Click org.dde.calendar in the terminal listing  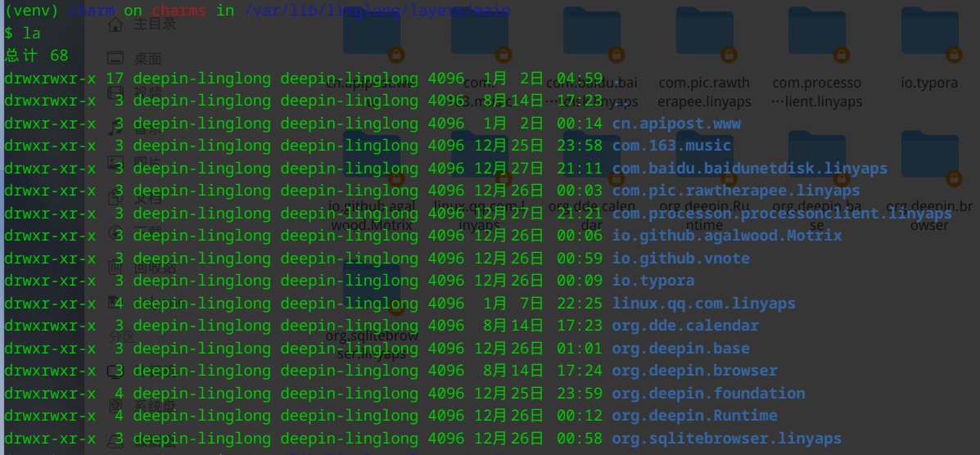(x=685, y=327)
